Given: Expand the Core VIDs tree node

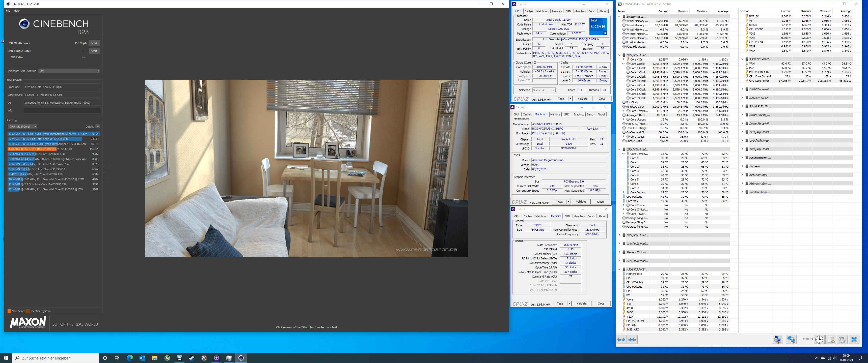Looking at the screenshot, I should (623, 59).
